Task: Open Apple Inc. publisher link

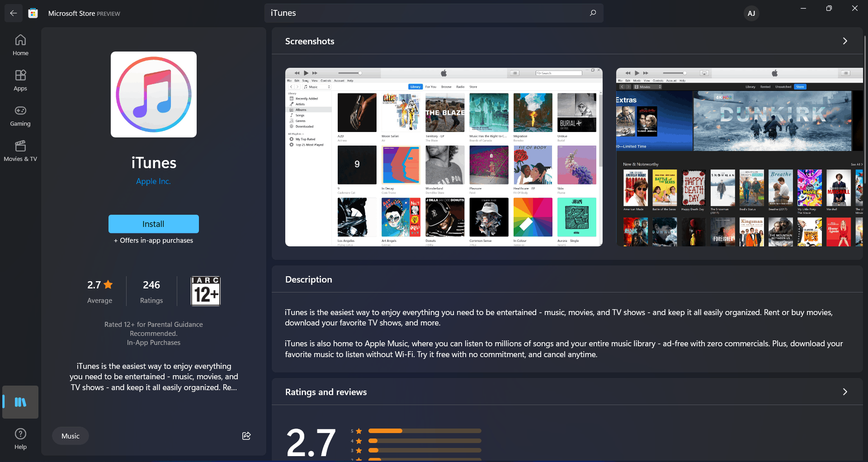Action: [153, 181]
